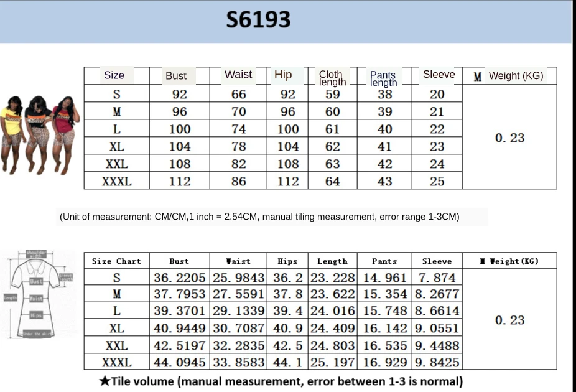Screen dimensions: 576x392
Task: Click waist value 30.7087
Action: pyautogui.click(x=238, y=328)
